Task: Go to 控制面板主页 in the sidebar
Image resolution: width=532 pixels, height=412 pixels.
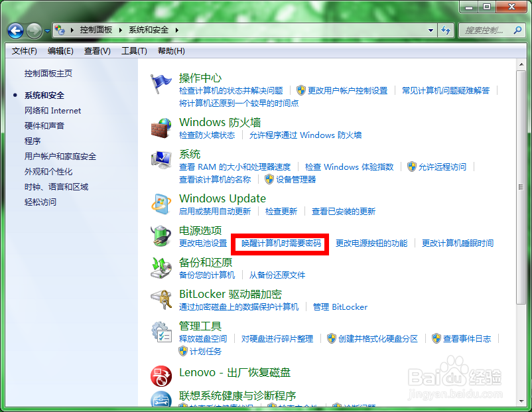Action: point(48,73)
